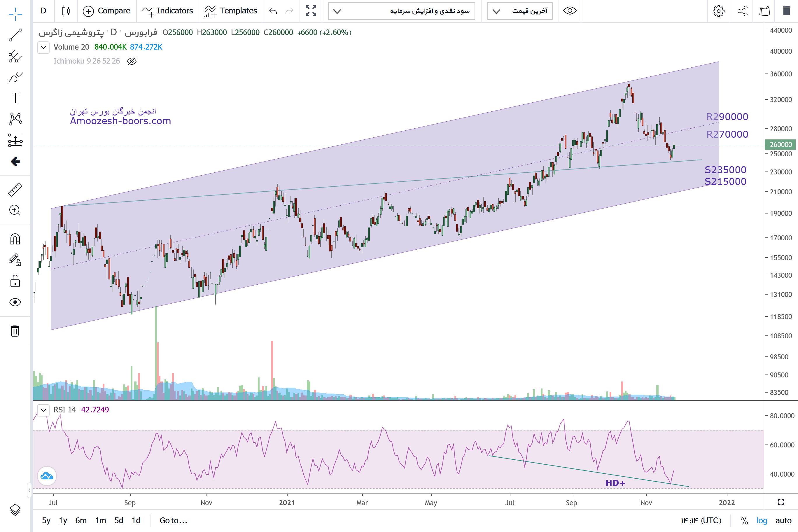Screen dimensions: 798x532
Task: Open chart settings gear icon
Action: 718,11
